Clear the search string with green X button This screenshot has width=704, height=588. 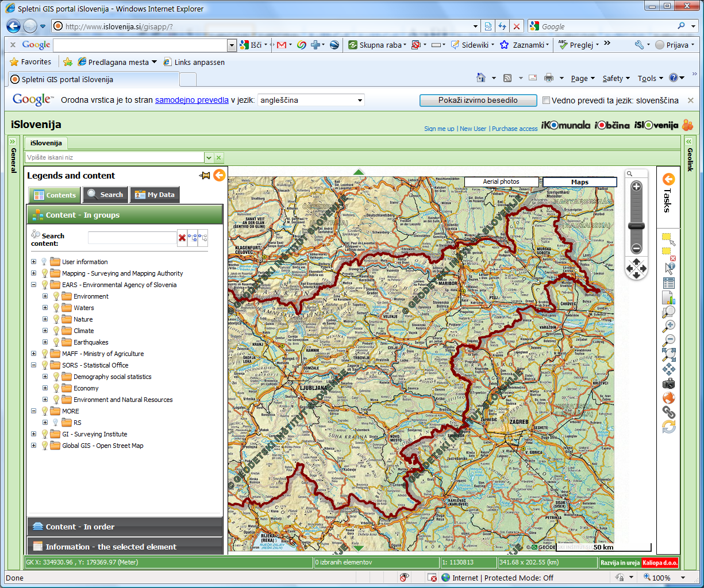coord(219,157)
